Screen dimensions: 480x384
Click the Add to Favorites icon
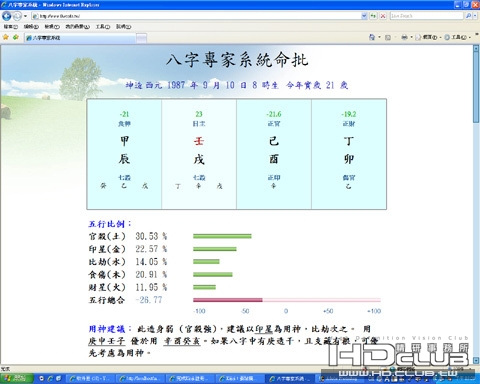[16, 37]
